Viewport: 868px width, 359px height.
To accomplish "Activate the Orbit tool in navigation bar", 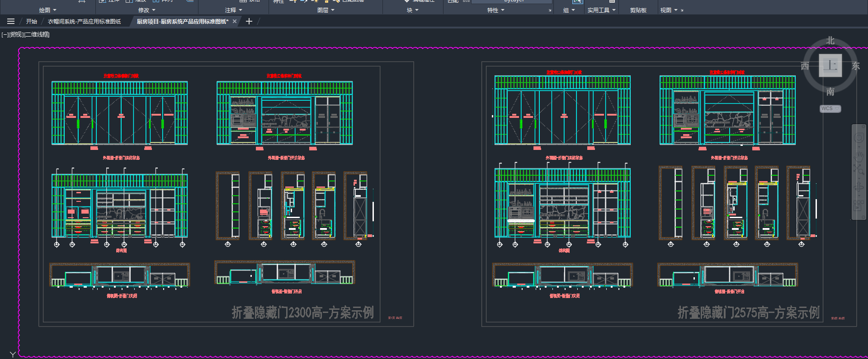I will click(x=859, y=187).
